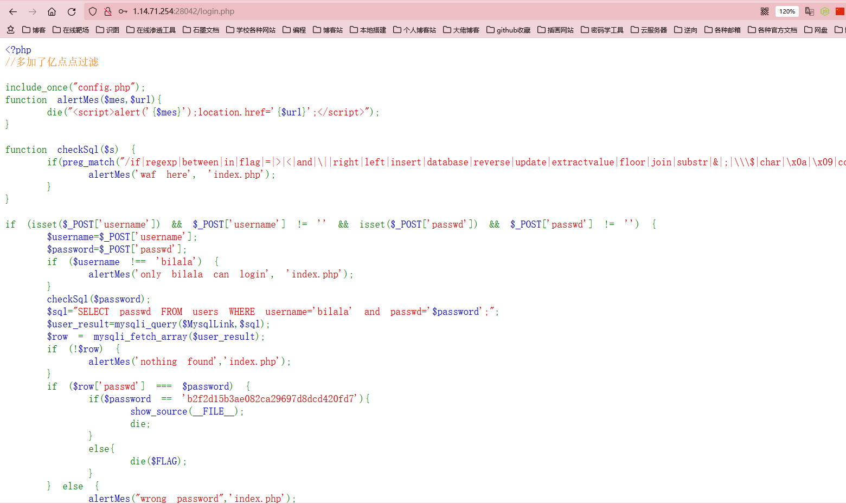
Task: Click the hash b2f2d15b3ae082ca29697d8dcd420fd7 line
Action: 229,399
